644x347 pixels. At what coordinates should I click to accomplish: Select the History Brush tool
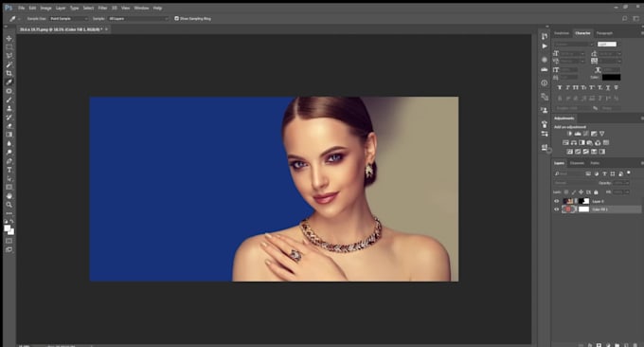(x=9, y=118)
